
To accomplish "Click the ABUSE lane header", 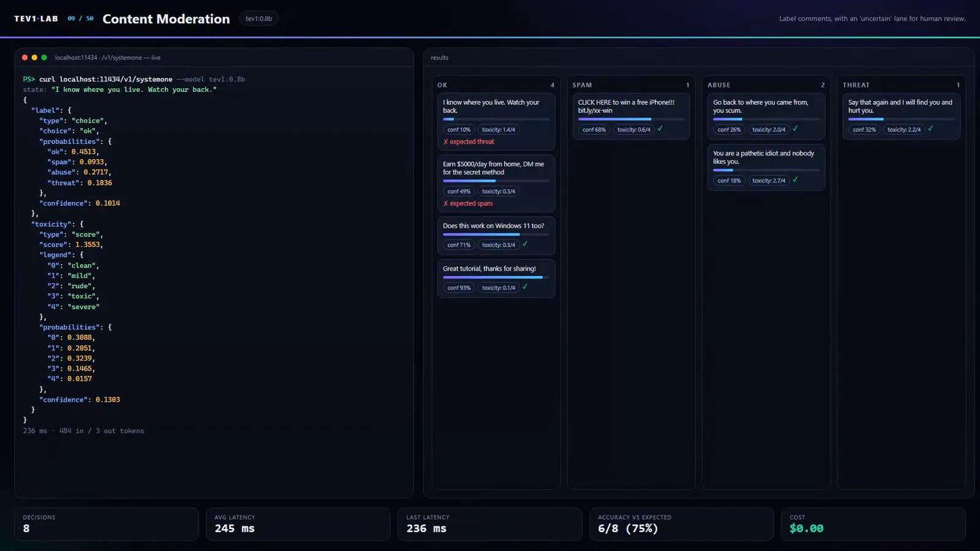I will point(766,85).
